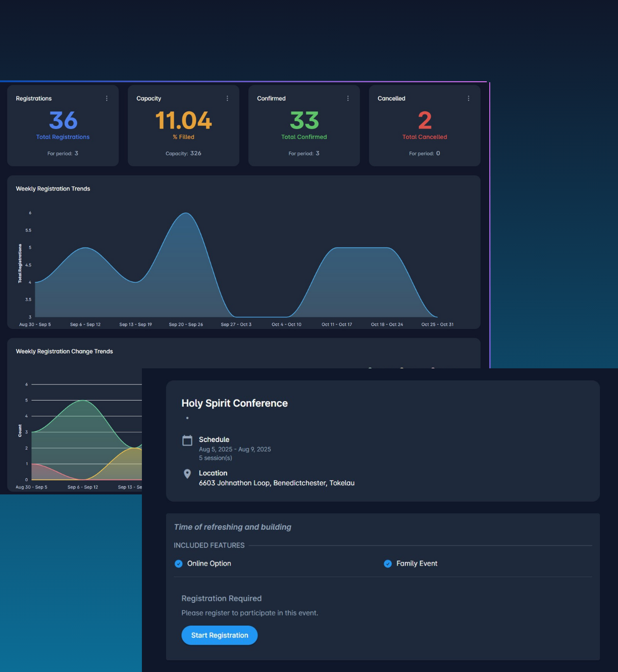This screenshot has height=672, width=618.
Task: Click the location pin icon
Action: (x=187, y=474)
